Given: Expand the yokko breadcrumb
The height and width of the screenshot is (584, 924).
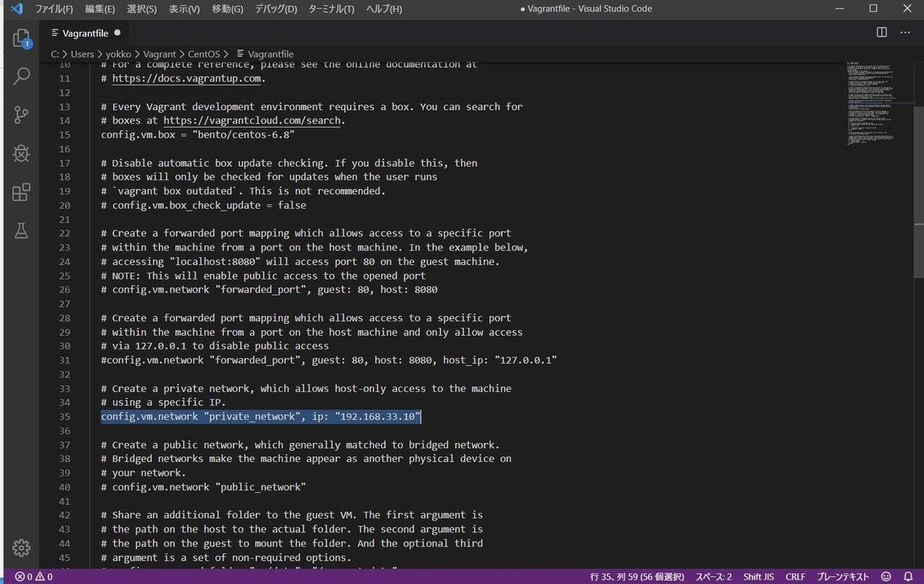Looking at the screenshot, I should (118, 54).
